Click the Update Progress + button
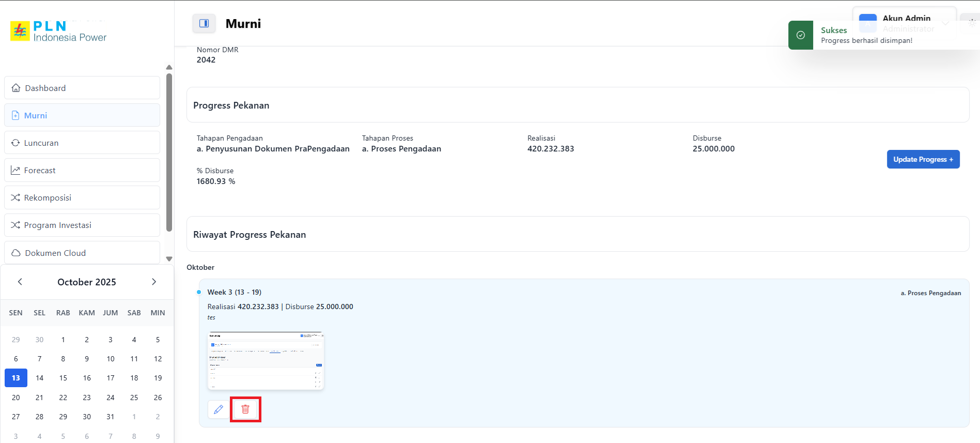Viewport: 980px width, 443px height. pyautogui.click(x=923, y=159)
